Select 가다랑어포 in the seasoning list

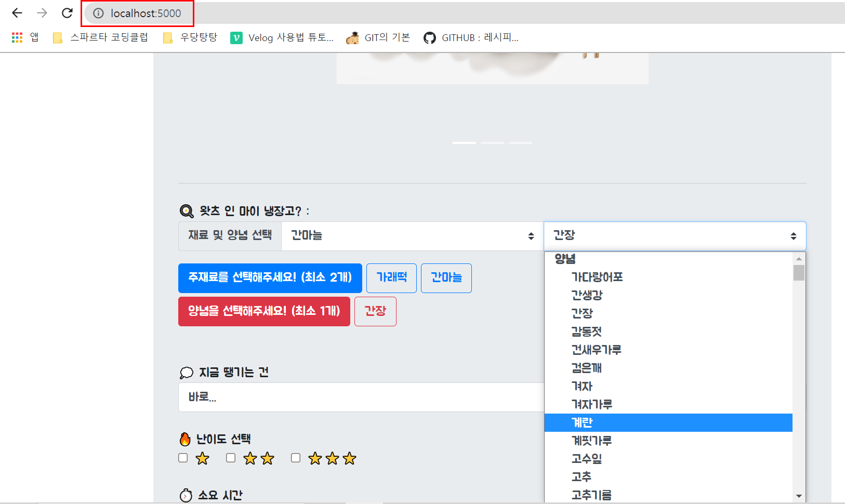668,277
